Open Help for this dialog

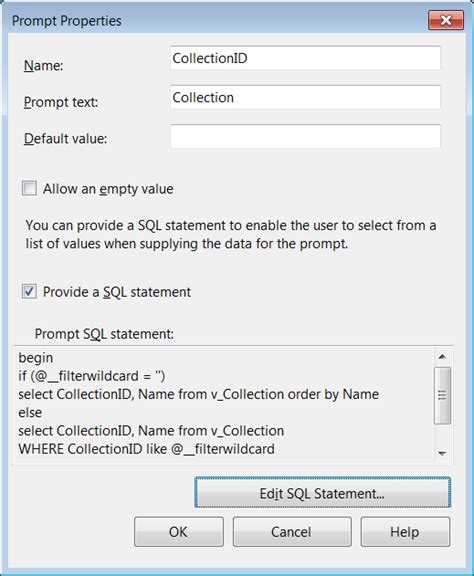pyautogui.click(x=405, y=532)
